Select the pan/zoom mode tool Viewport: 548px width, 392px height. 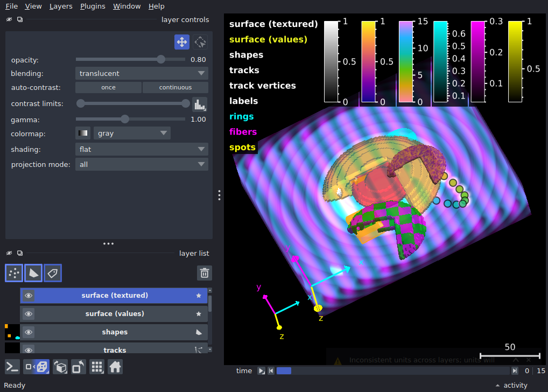click(x=182, y=42)
